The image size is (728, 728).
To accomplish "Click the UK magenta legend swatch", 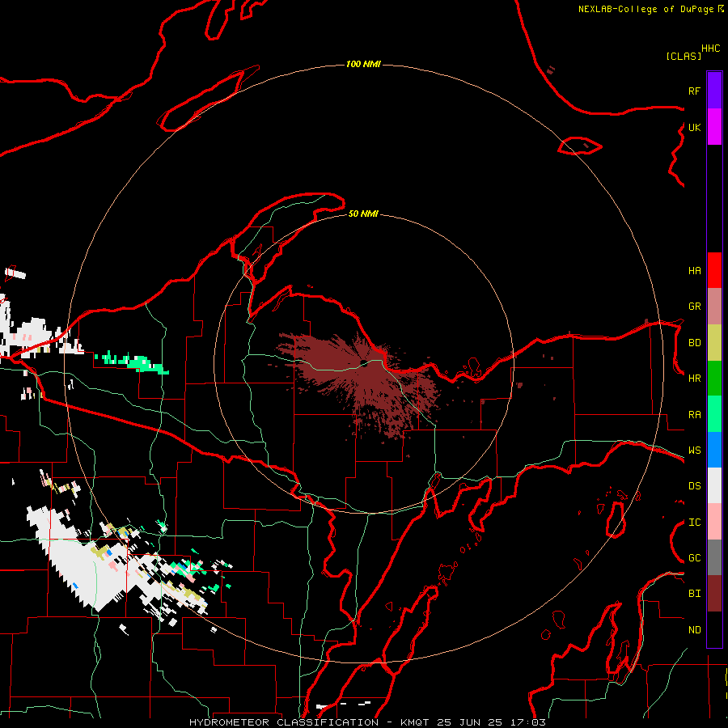I will pos(714,127).
